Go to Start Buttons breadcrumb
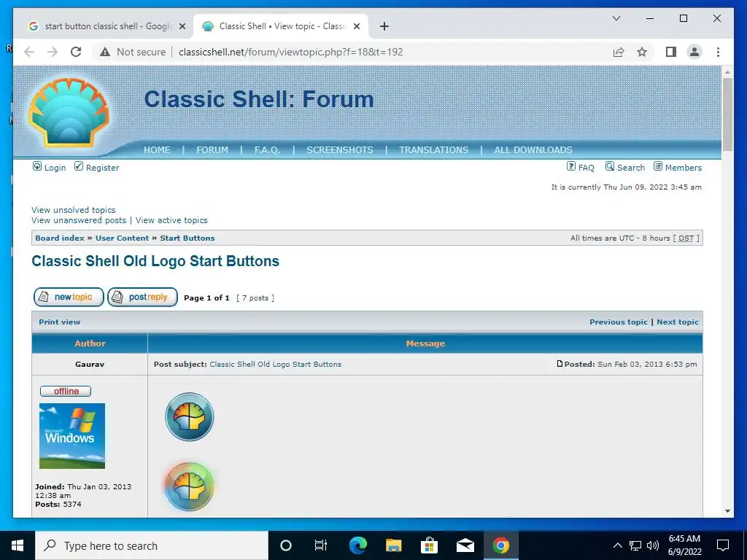Image resolution: width=747 pixels, height=560 pixels. [x=187, y=238]
